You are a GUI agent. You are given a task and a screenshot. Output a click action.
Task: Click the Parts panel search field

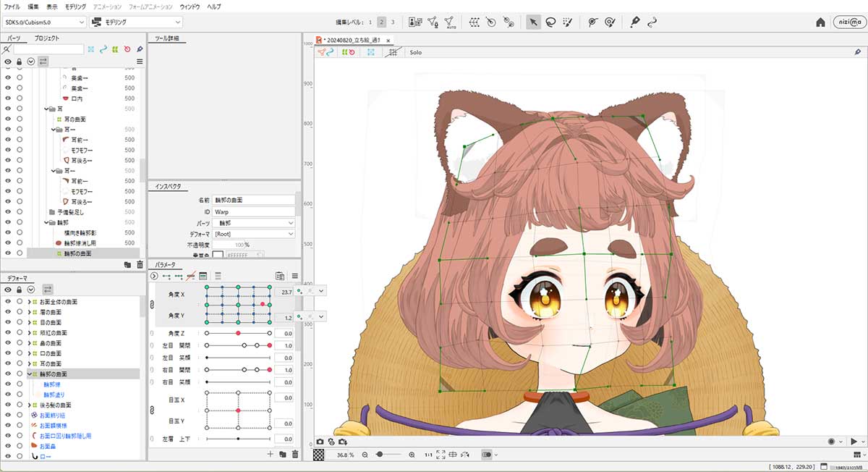(48, 49)
